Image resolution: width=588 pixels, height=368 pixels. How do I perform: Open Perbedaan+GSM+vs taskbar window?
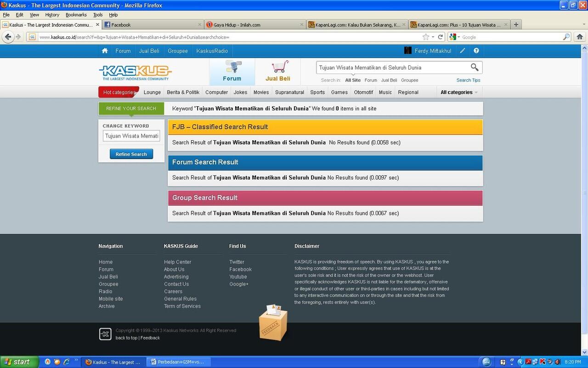coord(178,362)
